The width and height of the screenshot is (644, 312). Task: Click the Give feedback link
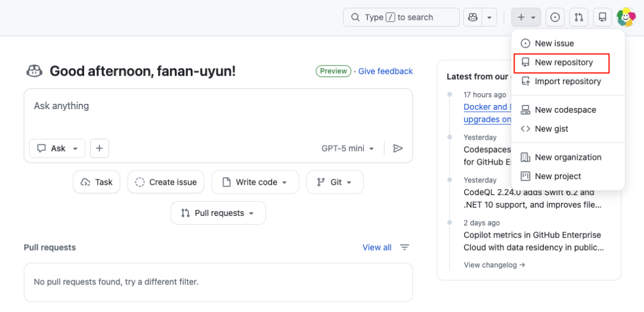point(385,72)
